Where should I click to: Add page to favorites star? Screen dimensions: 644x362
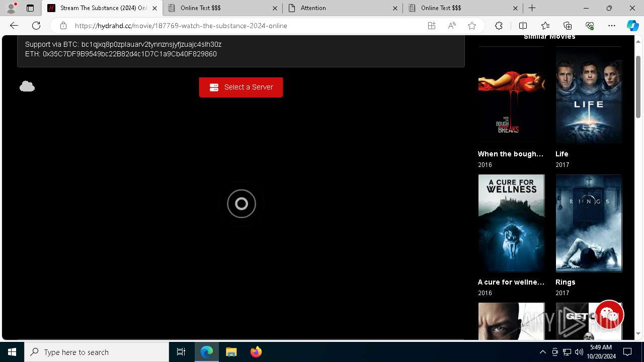point(472,26)
